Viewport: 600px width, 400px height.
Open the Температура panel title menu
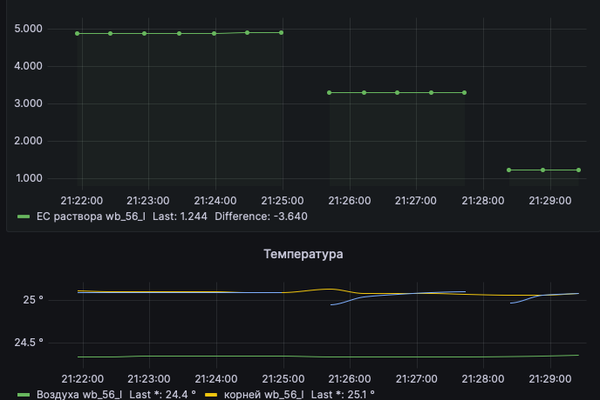(303, 255)
